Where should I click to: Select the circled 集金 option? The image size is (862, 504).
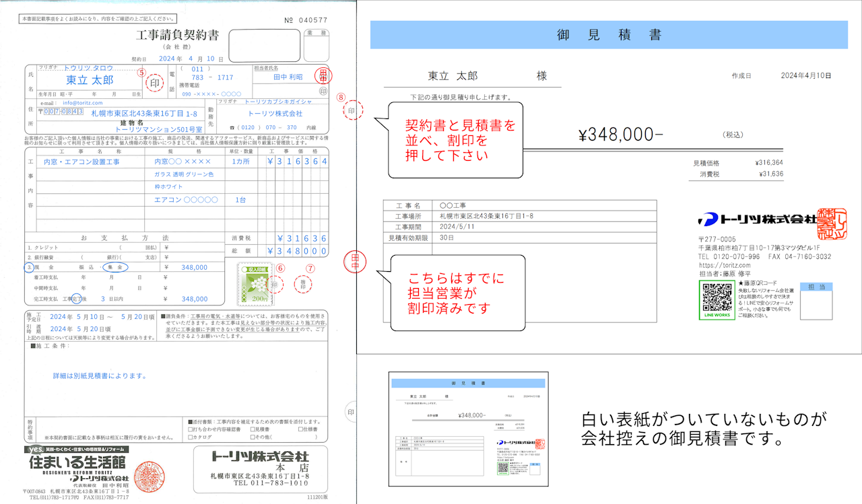pos(114,267)
